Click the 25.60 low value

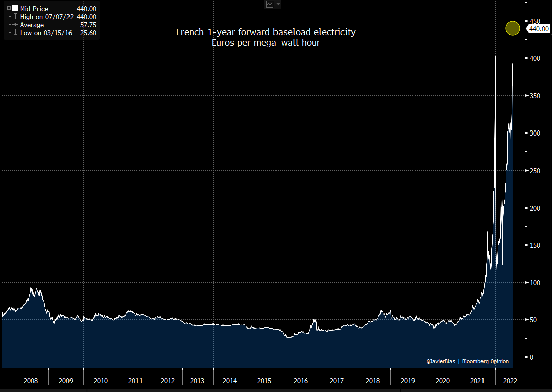click(88, 33)
